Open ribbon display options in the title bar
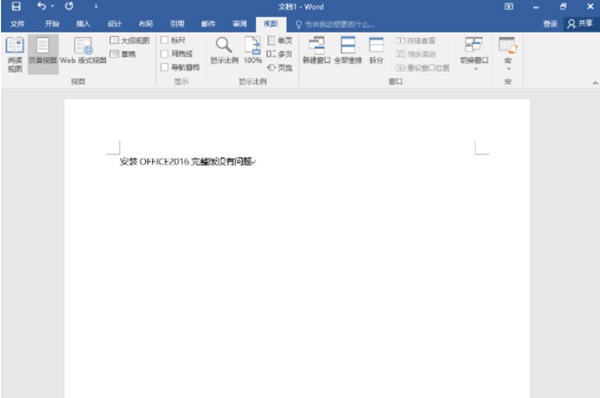This screenshot has height=398, width=600. pyautogui.click(x=509, y=7)
